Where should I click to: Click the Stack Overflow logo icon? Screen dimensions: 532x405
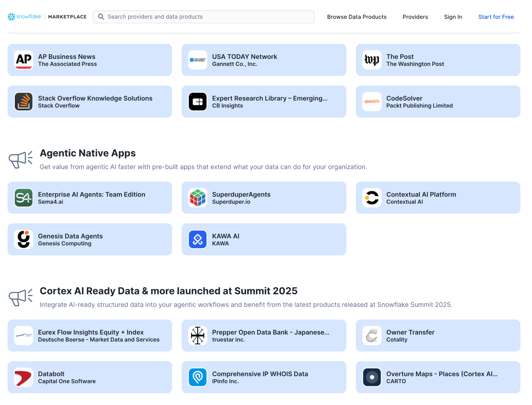[24, 102]
